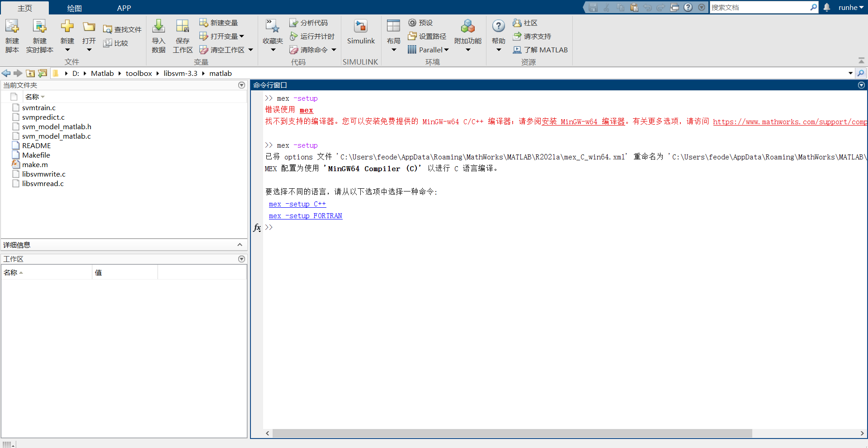Open the address bar folder history dropdown
The image size is (868, 448).
pos(850,73)
